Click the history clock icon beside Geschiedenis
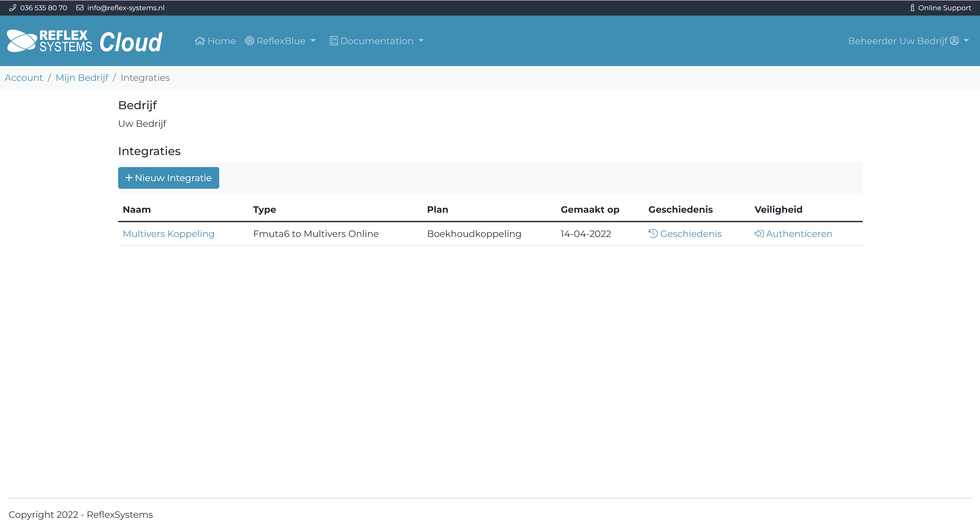This screenshot has width=980, height=528. pyautogui.click(x=653, y=234)
